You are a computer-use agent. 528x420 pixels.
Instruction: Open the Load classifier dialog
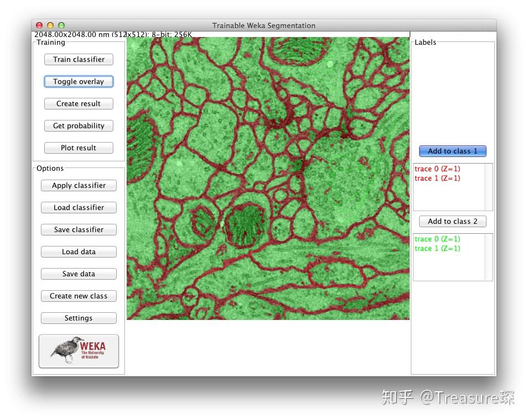79,208
